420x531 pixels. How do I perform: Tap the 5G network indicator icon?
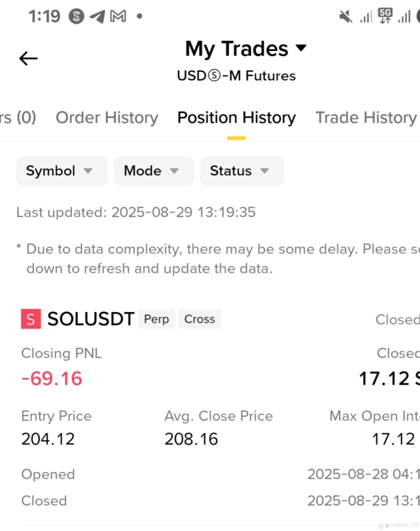385,16
